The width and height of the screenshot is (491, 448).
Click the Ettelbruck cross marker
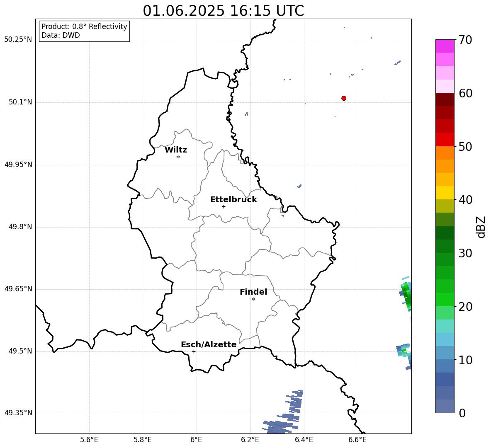pos(224,206)
